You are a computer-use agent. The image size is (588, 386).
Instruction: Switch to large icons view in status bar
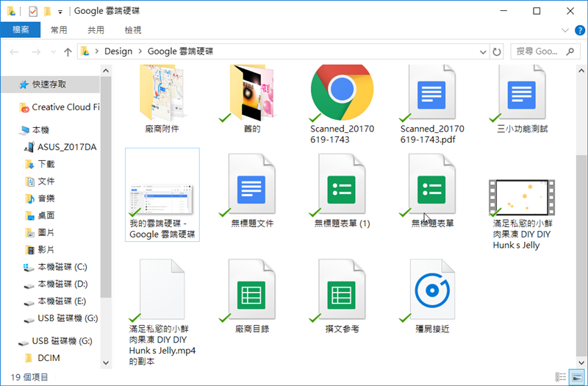click(x=577, y=377)
